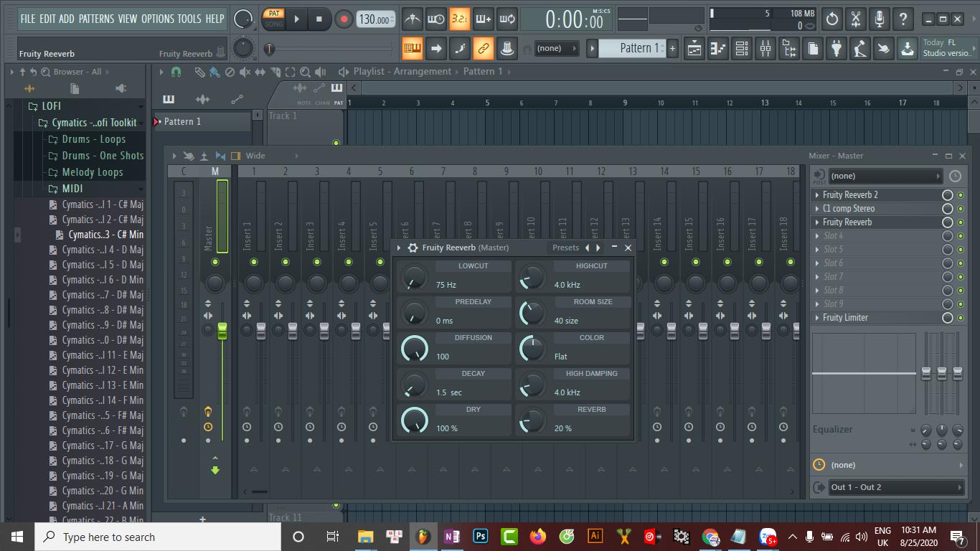Click the Playlist view icon
Image resolution: width=980 pixels, height=551 pixels.
click(694, 49)
